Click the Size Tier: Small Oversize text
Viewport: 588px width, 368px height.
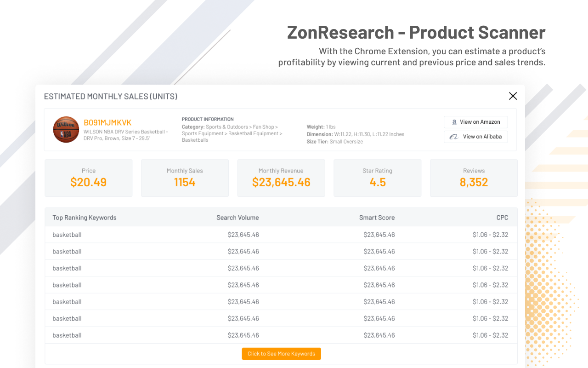tap(335, 142)
